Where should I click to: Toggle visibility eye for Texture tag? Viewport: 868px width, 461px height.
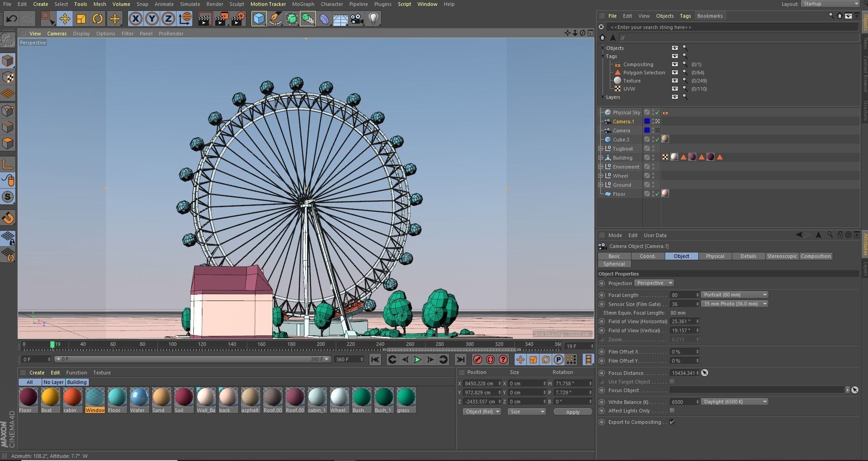pos(675,81)
